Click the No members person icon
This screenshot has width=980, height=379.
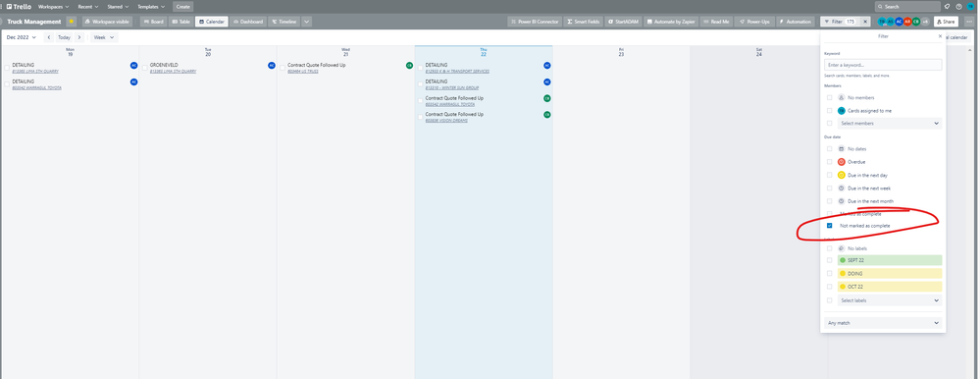click(842, 97)
